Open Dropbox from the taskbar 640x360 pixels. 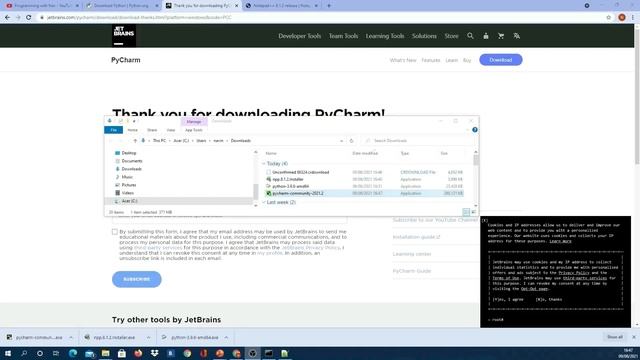(x=154, y=353)
